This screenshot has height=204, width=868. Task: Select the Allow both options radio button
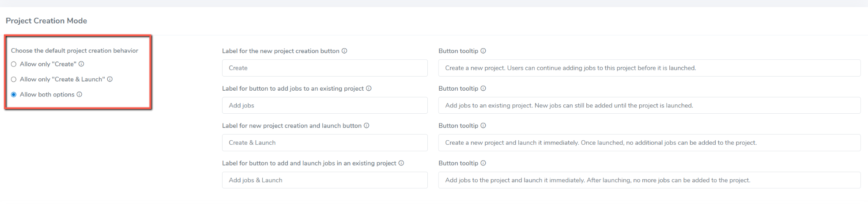click(14, 95)
